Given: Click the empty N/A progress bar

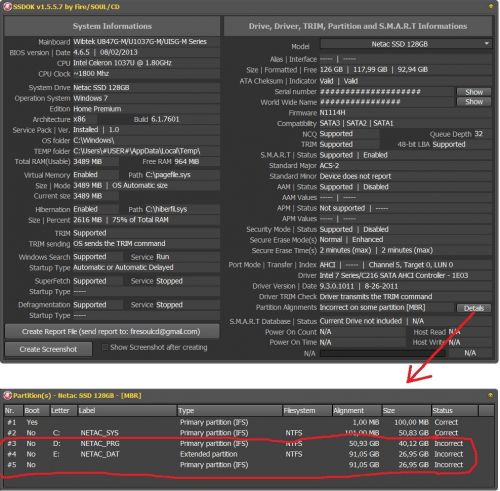Looking at the screenshot, I should coord(383,353).
